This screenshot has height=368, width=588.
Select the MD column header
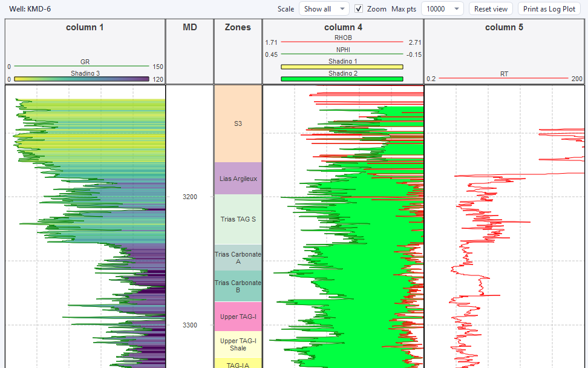[190, 27]
